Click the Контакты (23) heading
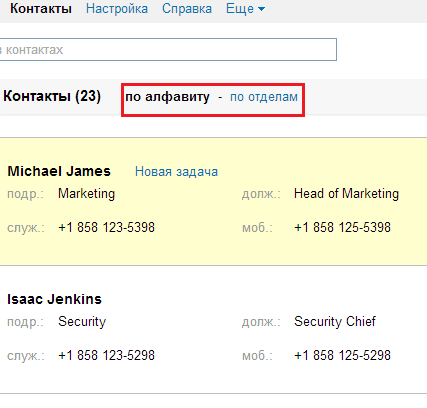427x408 pixels. pyautogui.click(x=52, y=96)
